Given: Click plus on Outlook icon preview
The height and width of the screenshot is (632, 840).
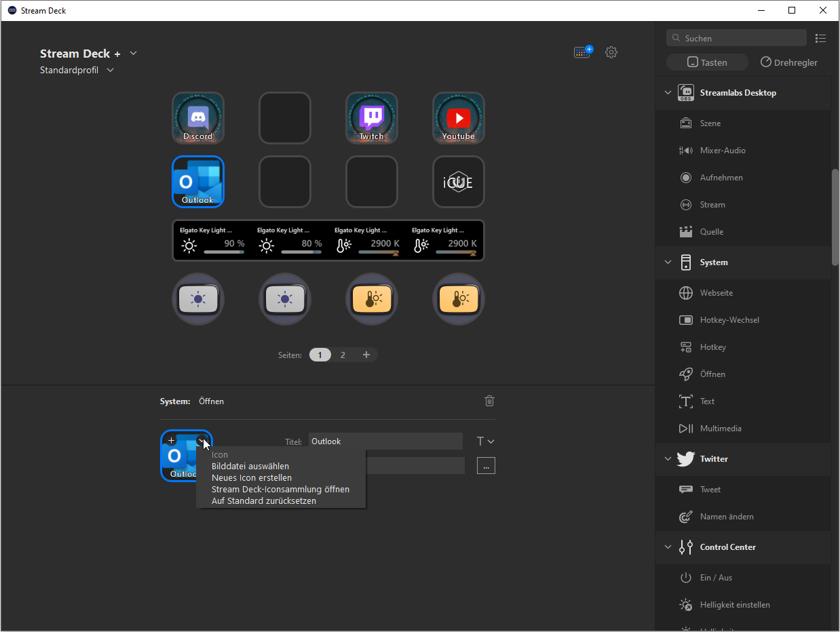Looking at the screenshot, I should tap(171, 441).
